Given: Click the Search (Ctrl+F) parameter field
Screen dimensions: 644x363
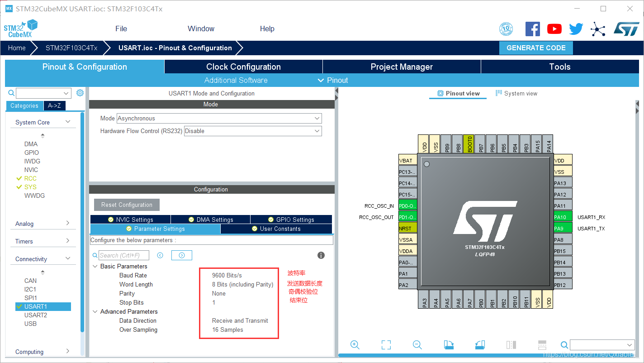Looking at the screenshot, I should pyautogui.click(x=124, y=255).
